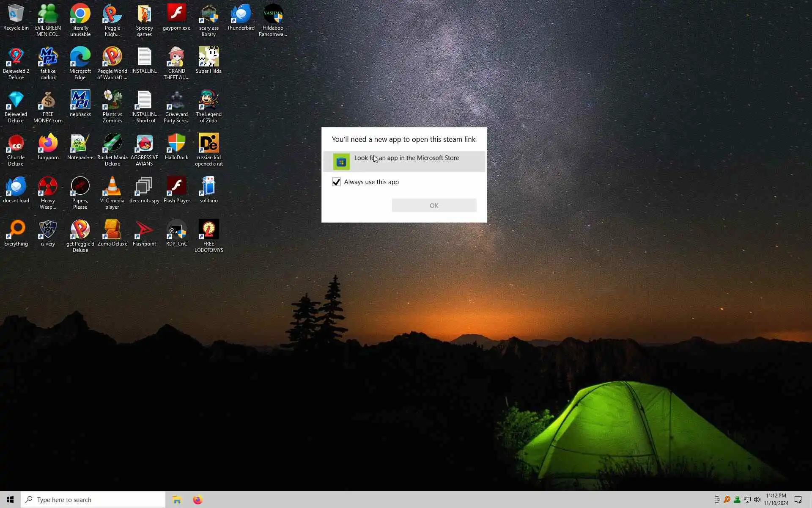Open the Windows Start menu
Viewport: 812px width, 508px height.
click(10, 500)
